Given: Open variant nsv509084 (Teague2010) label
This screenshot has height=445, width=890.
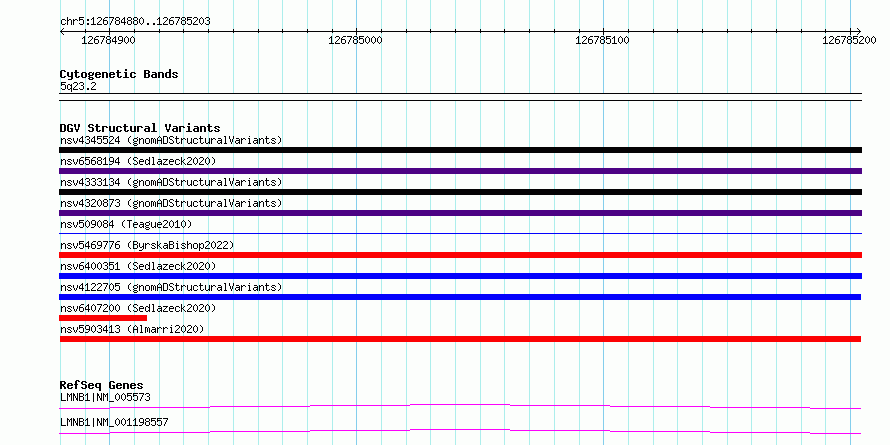Looking at the screenshot, I should pyautogui.click(x=126, y=224).
